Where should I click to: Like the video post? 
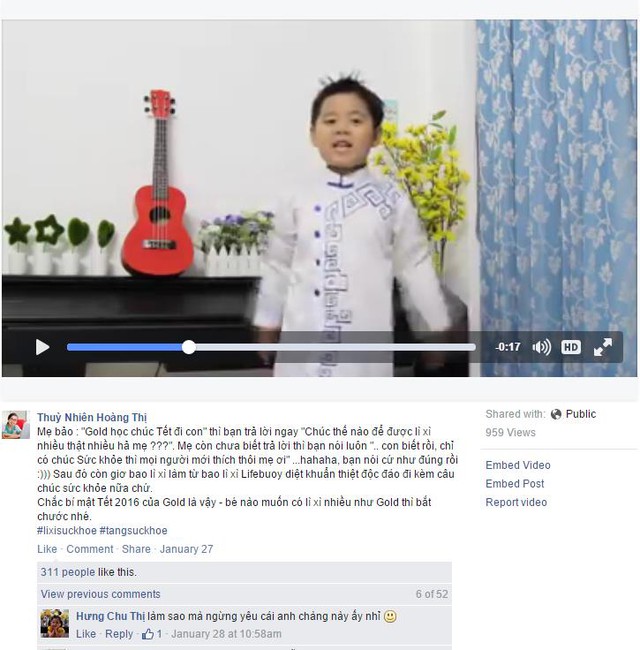tap(47, 549)
